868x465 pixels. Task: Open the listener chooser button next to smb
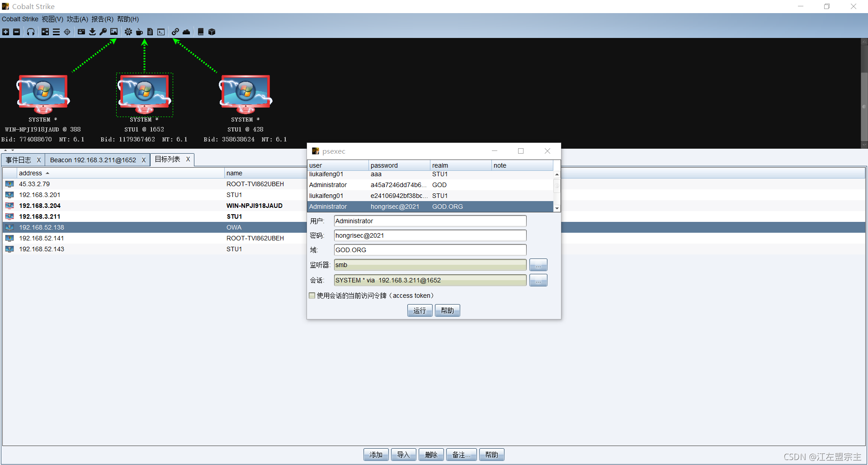538,265
